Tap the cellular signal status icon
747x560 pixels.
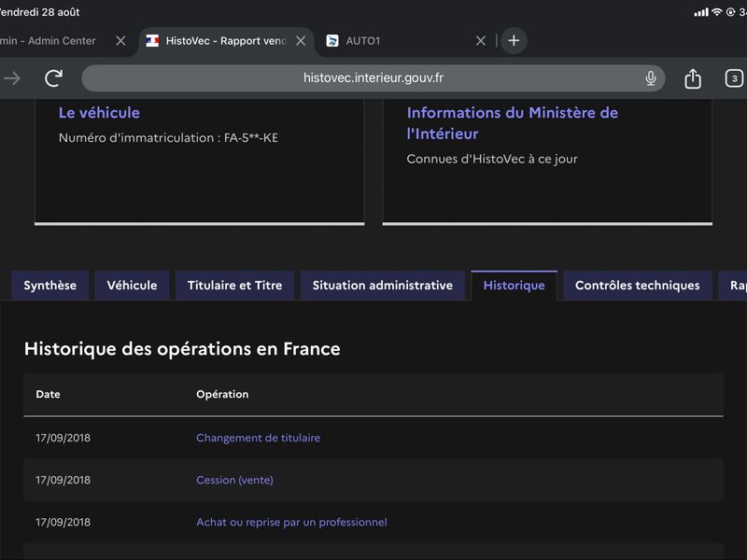[x=701, y=12]
